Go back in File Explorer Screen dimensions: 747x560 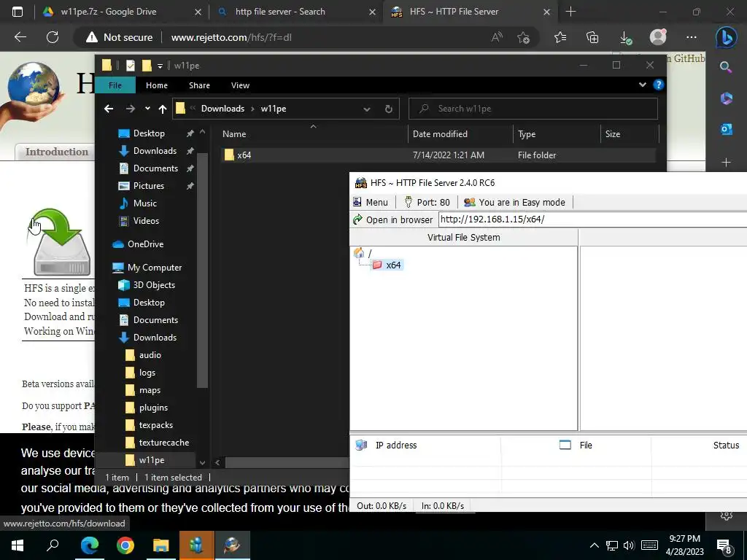point(109,109)
